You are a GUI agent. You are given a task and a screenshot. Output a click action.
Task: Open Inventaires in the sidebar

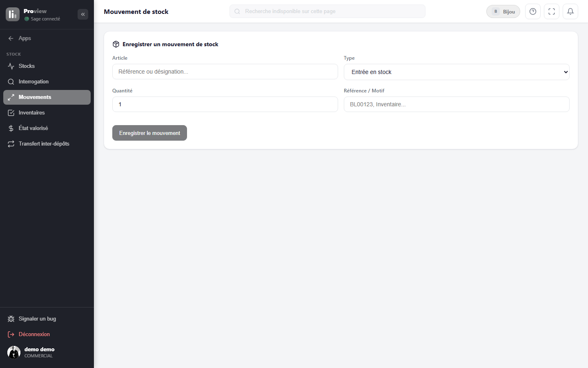[x=47, y=113]
